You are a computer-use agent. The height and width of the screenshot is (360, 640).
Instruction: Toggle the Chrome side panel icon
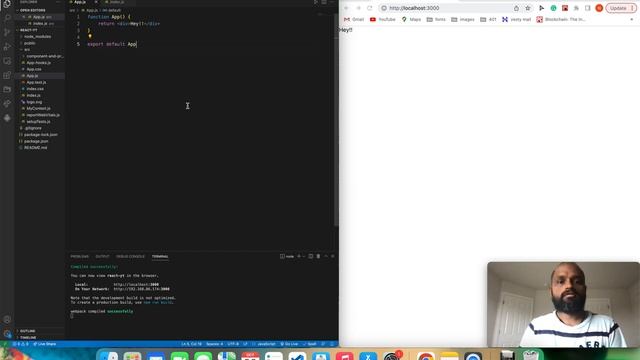point(587,8)
